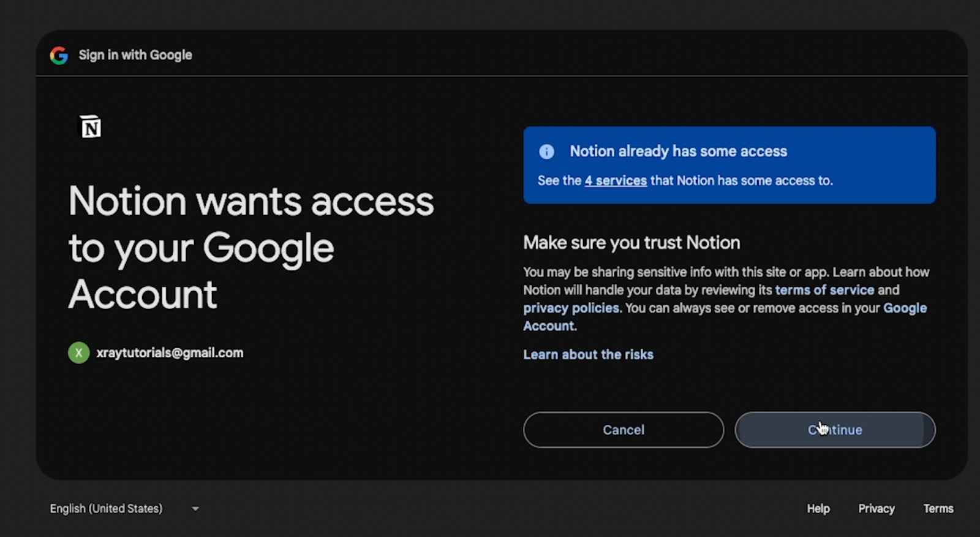Open the 4 services link

(616, 181)
